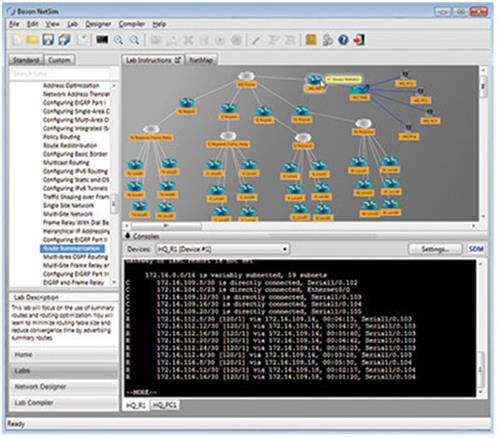The image size is (500, 438).
Task: Select the Configuring IPv6 Tunnels lab
Action: point(75,188)
